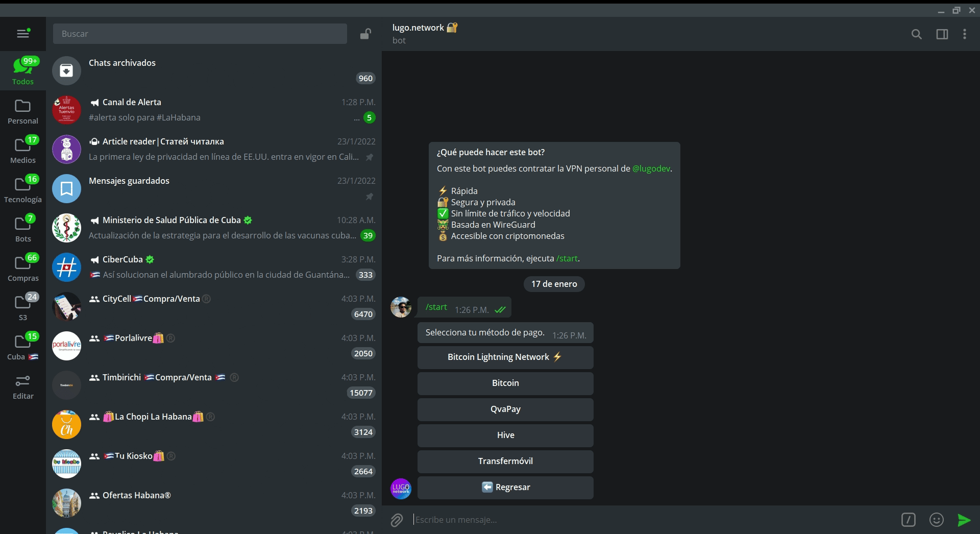
Task: Select the QvaPay payment button
Action: point(505,409)
